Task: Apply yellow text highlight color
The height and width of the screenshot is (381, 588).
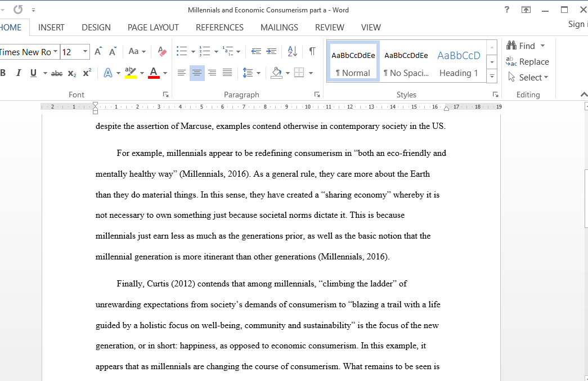Action: pyautogui.click(x=131, y=73)
